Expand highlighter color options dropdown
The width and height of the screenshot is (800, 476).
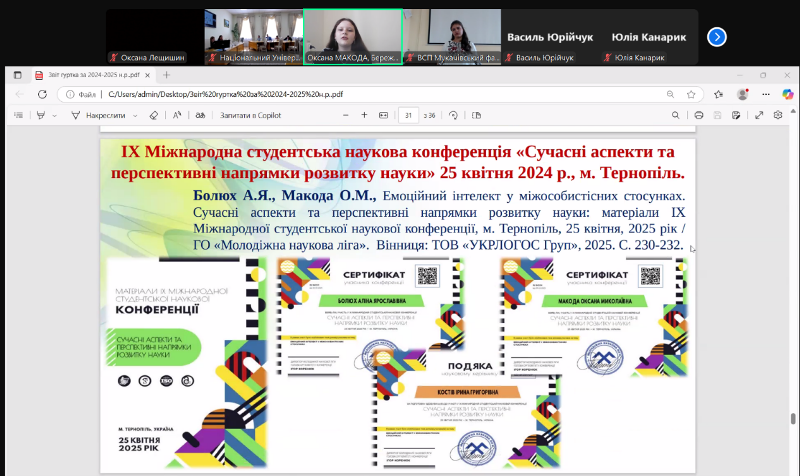pyautogui.click(x=54, y=115)
